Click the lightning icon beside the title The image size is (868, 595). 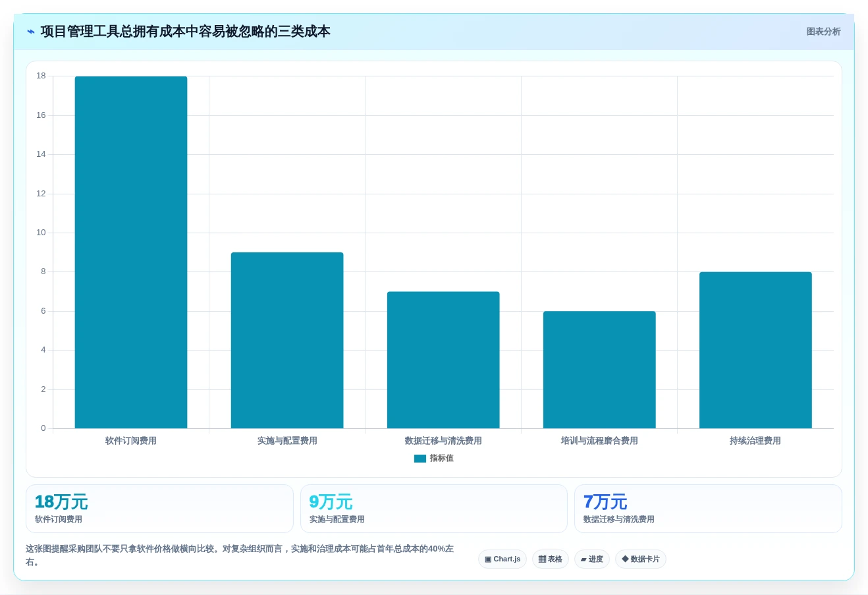[x=30, y=32]
